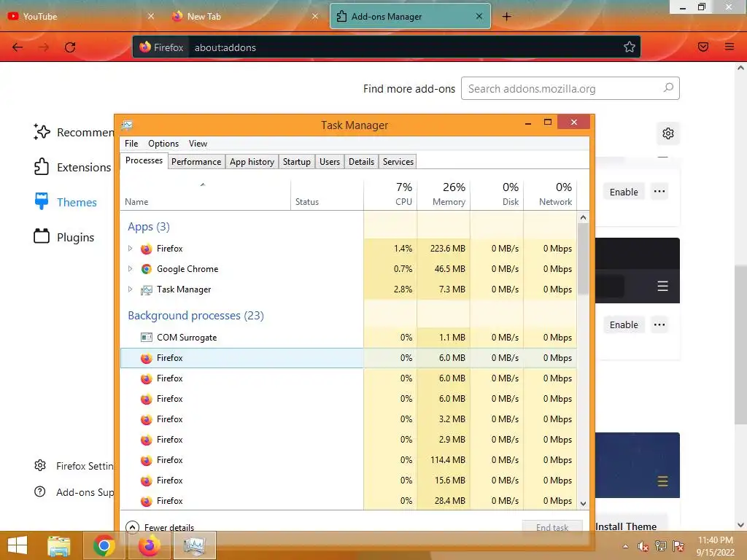The height and width of the screenshot is (560, 747).
Task: Open the Pocket save icon in Firefox toolbar
Action: coord(703,47)
